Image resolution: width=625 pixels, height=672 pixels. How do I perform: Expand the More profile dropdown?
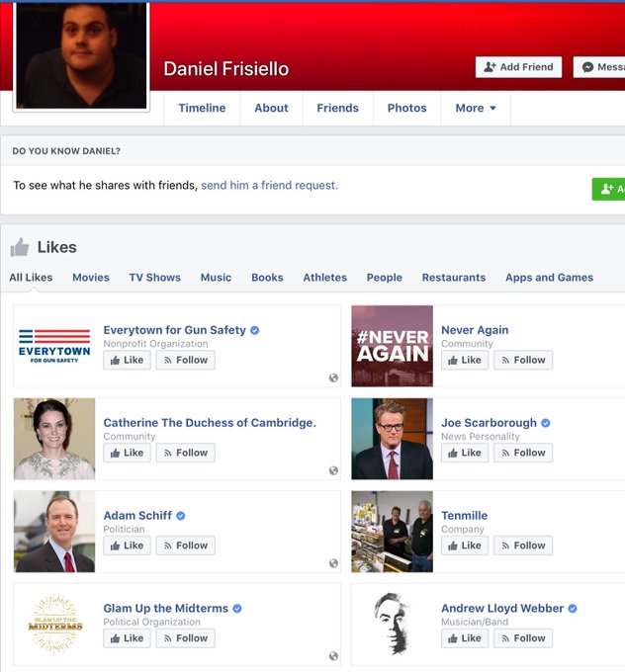[x=476, y=108]
